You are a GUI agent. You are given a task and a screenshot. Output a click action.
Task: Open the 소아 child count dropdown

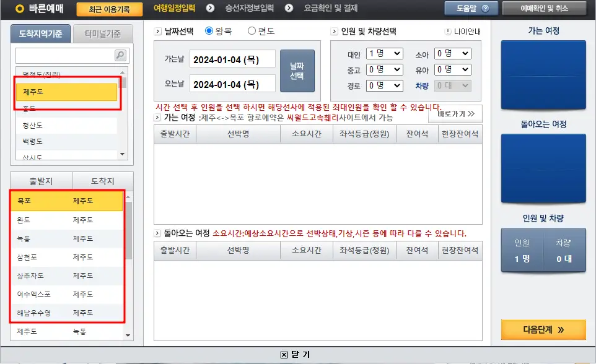453,53
